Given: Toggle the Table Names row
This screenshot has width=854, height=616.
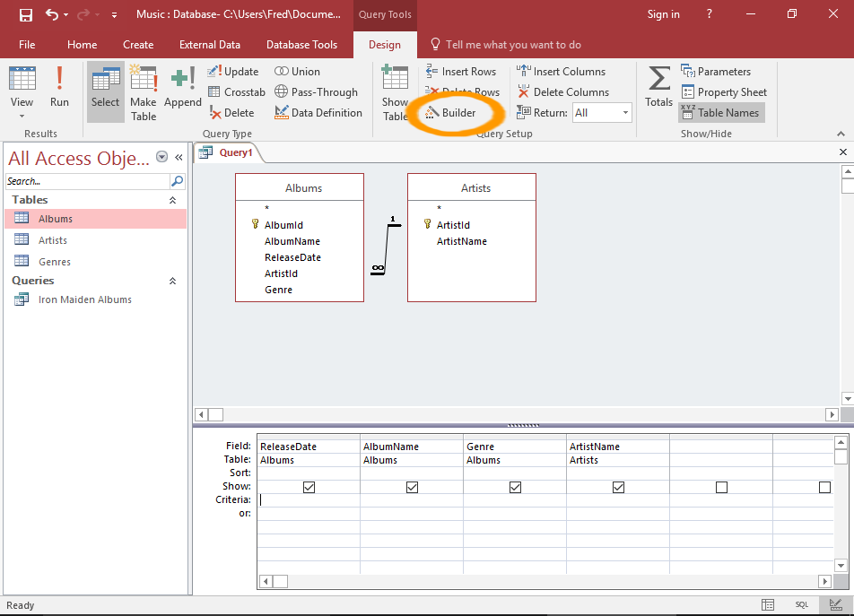Looking at the screenshot, I should tap(721, 113).
